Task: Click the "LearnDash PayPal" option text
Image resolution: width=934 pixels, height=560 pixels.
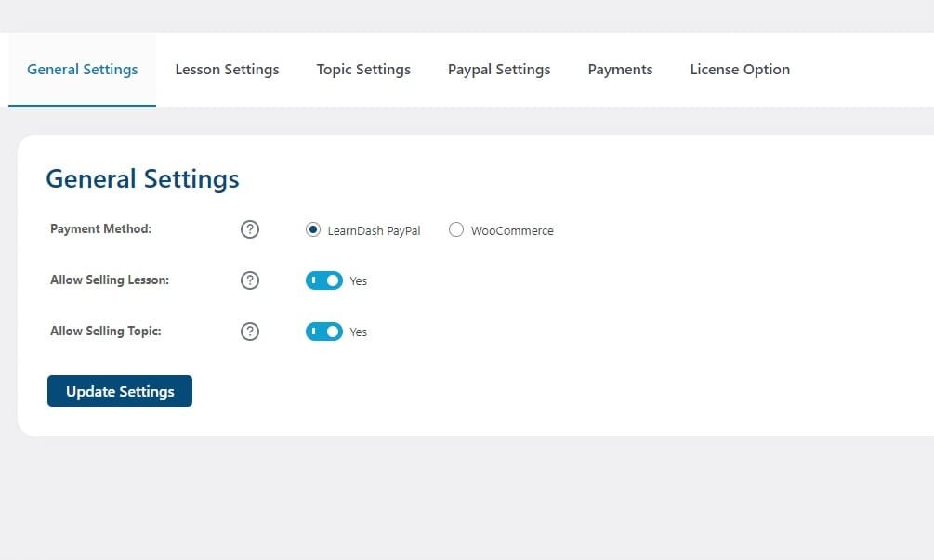Action: tap(375, 231)
